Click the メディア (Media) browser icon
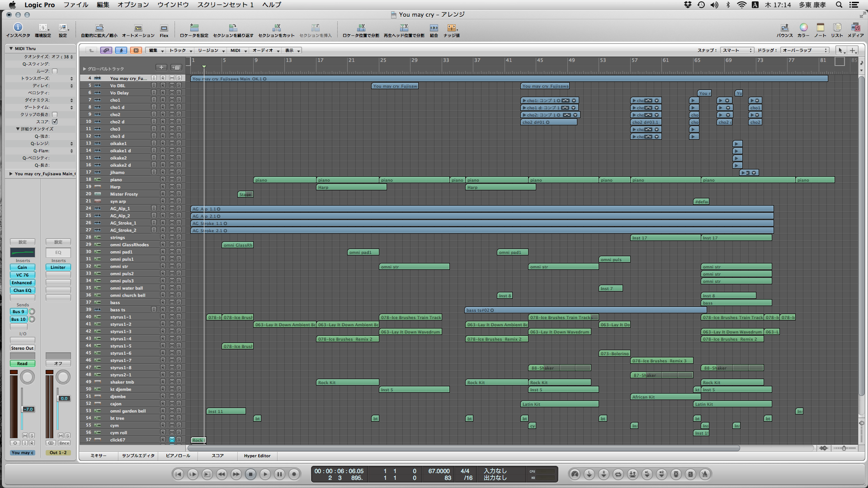This screenshot has width=868, height=488. [x=855, y=28]
